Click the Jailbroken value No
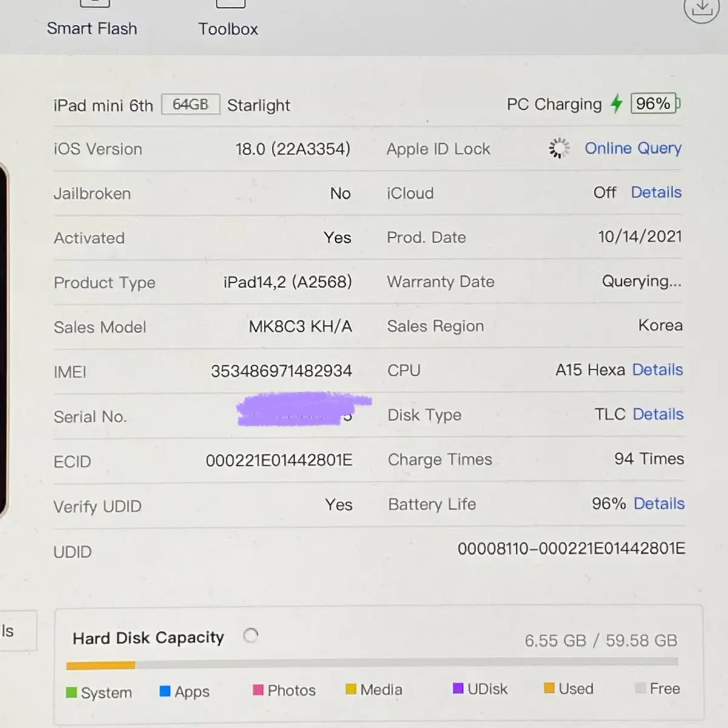Image resolution: width=728 pixels, height=728 pixels. tap(340, 194)
